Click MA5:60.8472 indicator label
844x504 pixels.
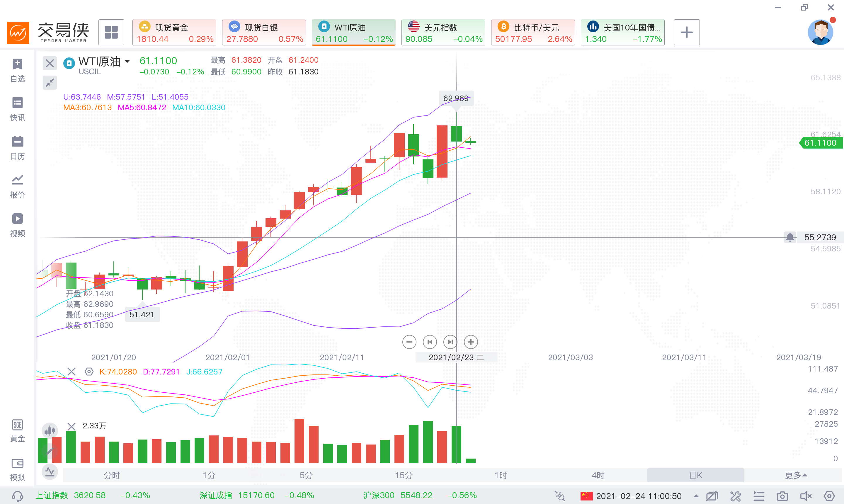142,107
